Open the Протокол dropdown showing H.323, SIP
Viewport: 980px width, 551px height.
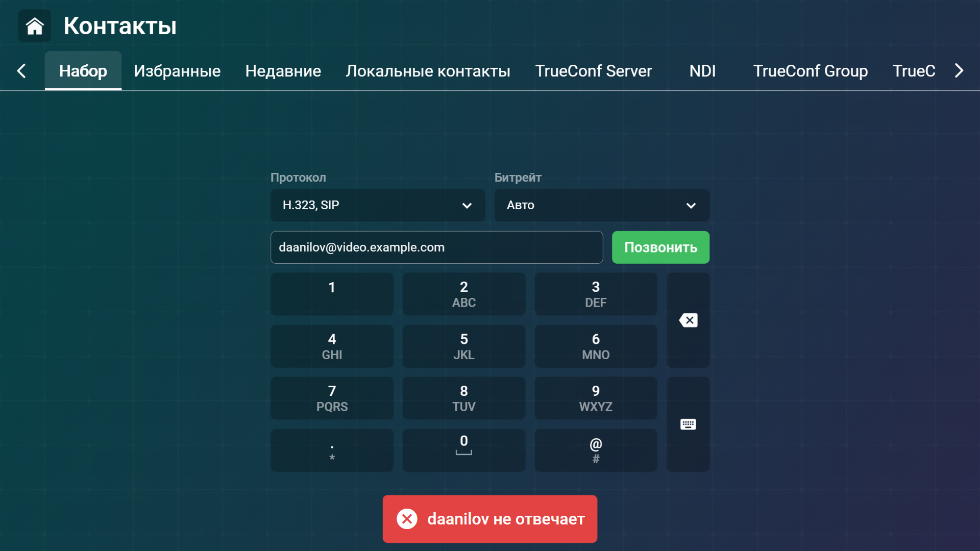(x=378, y=205)
